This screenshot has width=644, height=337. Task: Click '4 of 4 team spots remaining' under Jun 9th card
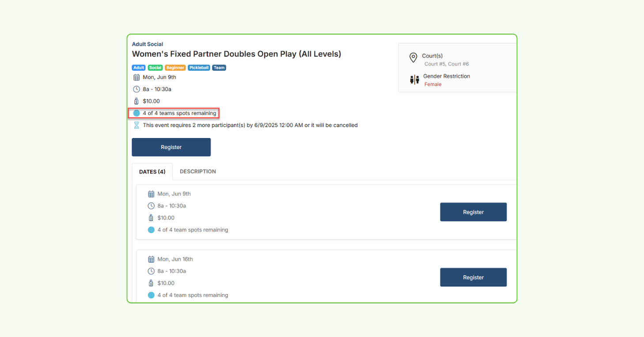click(x=193, y=230)
